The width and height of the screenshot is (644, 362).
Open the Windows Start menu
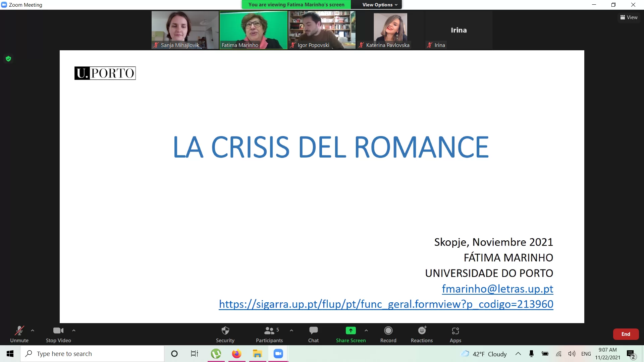(x=10, y=354)
